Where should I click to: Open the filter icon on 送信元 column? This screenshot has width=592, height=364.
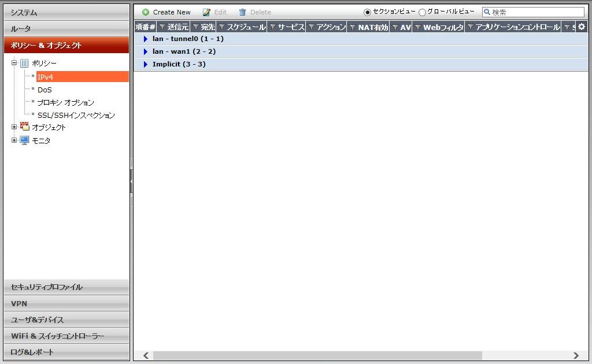coord(162,27)
